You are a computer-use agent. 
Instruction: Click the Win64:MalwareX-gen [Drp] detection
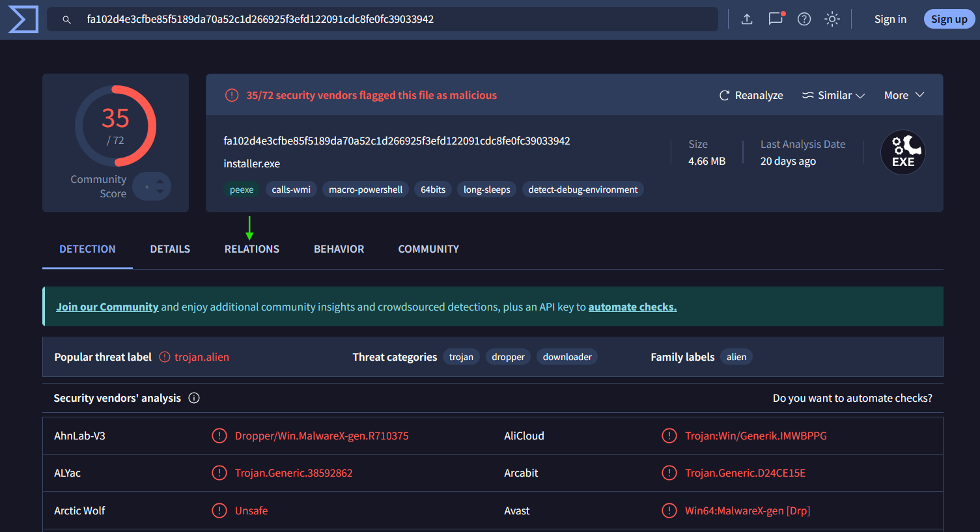pyautogui.click(x=748, y=511)
